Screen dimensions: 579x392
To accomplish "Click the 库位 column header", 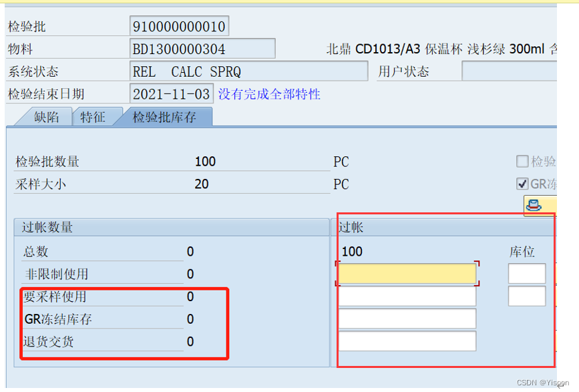I will pos(522,252).
